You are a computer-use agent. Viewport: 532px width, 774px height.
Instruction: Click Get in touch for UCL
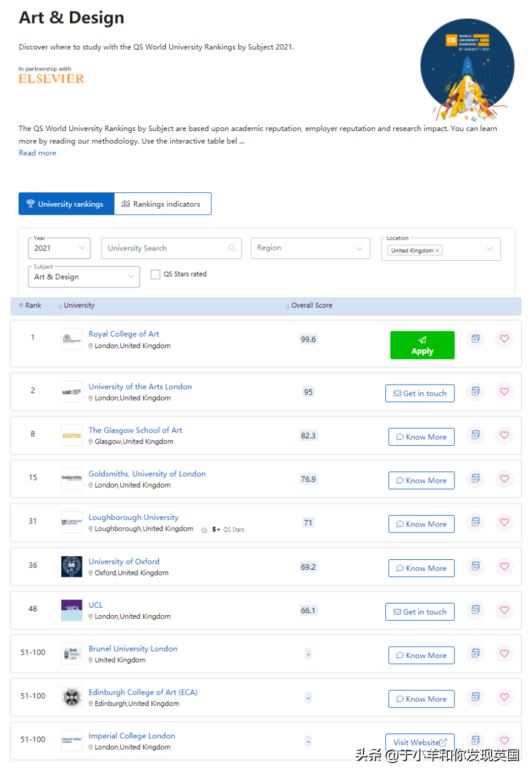(x=420, y=612)
